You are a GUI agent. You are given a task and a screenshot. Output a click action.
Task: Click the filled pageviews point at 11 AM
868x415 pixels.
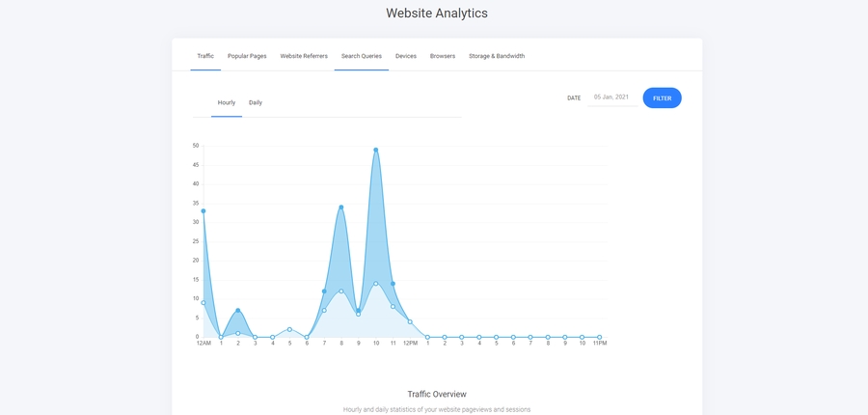[393, 284]
